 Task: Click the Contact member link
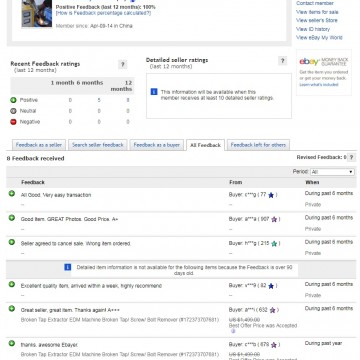pos(315,3)
